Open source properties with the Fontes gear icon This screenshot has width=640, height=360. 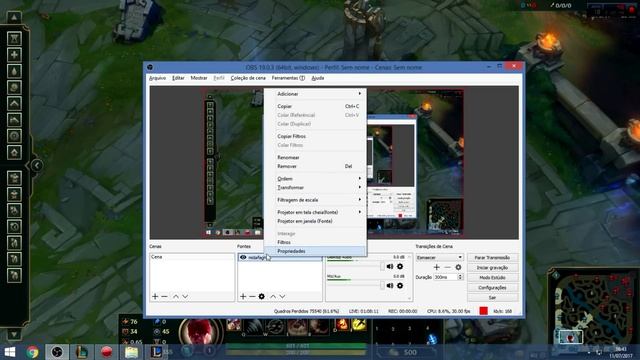pyautogui.click(x=262, y=296)
